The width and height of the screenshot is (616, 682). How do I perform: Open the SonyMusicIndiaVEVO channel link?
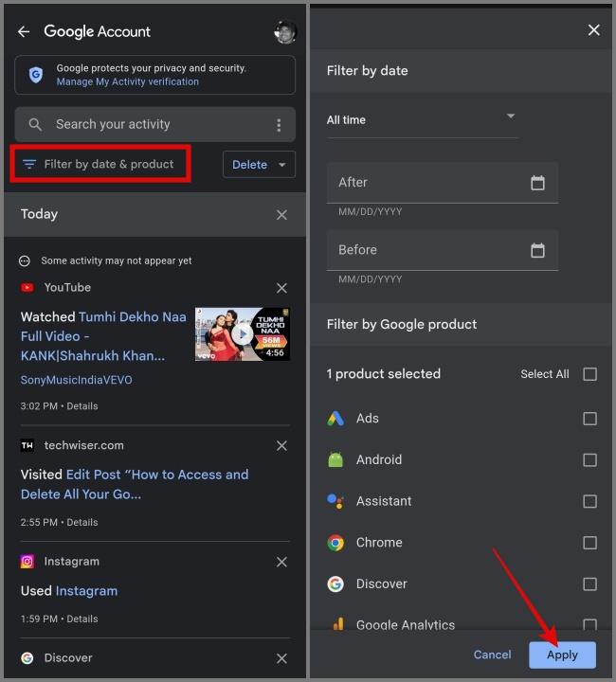(x=76, y=380)
